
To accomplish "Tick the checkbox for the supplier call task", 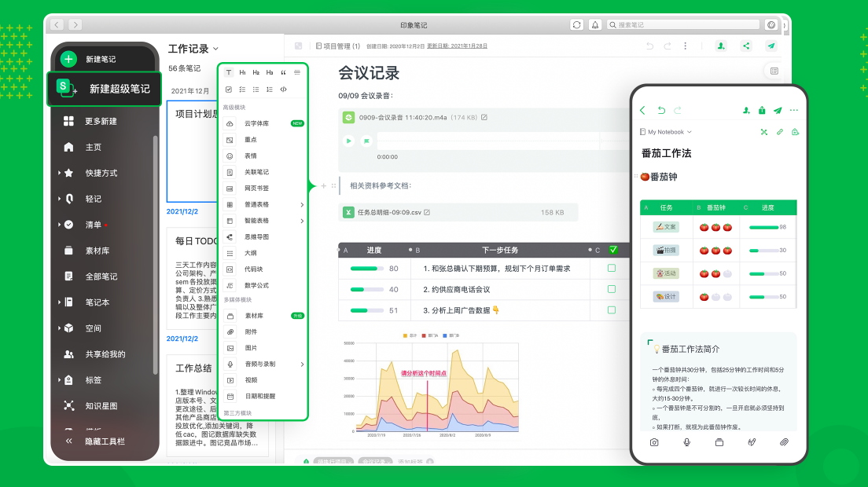I will pos(612,289).
